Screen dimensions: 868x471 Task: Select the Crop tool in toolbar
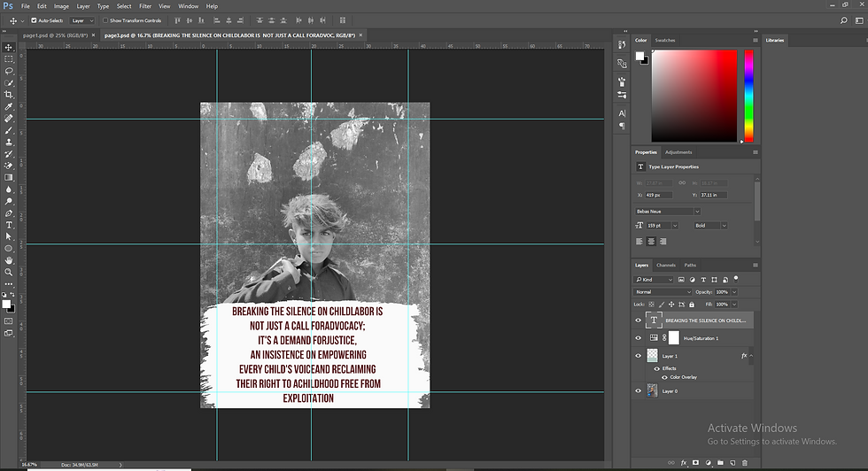click(9, 94)
